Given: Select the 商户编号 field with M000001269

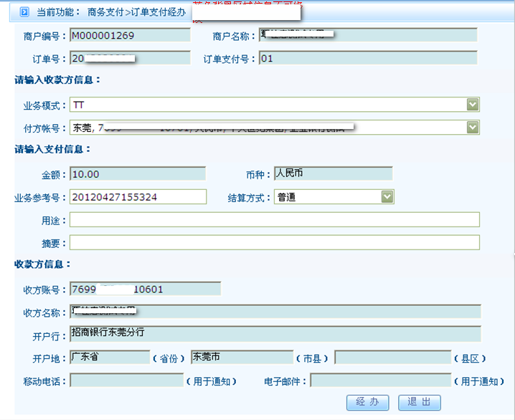Looking at the screenshot, I should click(130, 36).
